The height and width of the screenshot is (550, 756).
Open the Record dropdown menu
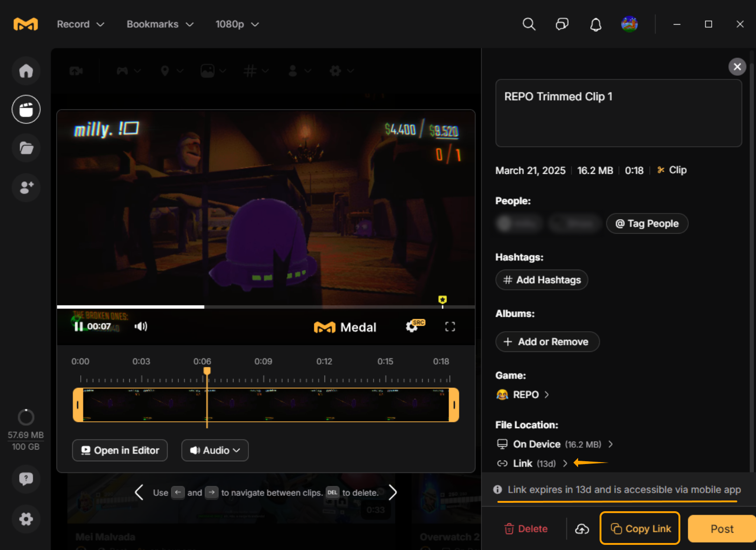pyautogui.click(x=80, y=24)
